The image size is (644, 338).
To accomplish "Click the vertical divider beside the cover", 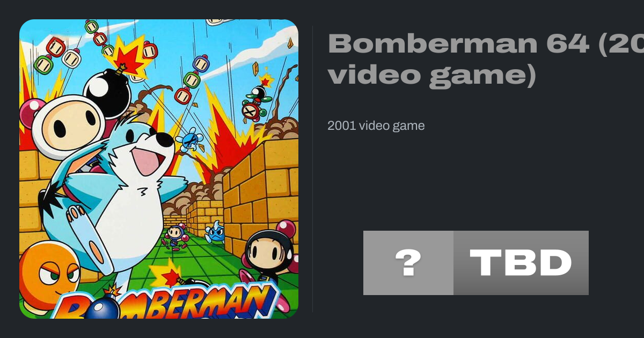I will [x=313, y=169].
